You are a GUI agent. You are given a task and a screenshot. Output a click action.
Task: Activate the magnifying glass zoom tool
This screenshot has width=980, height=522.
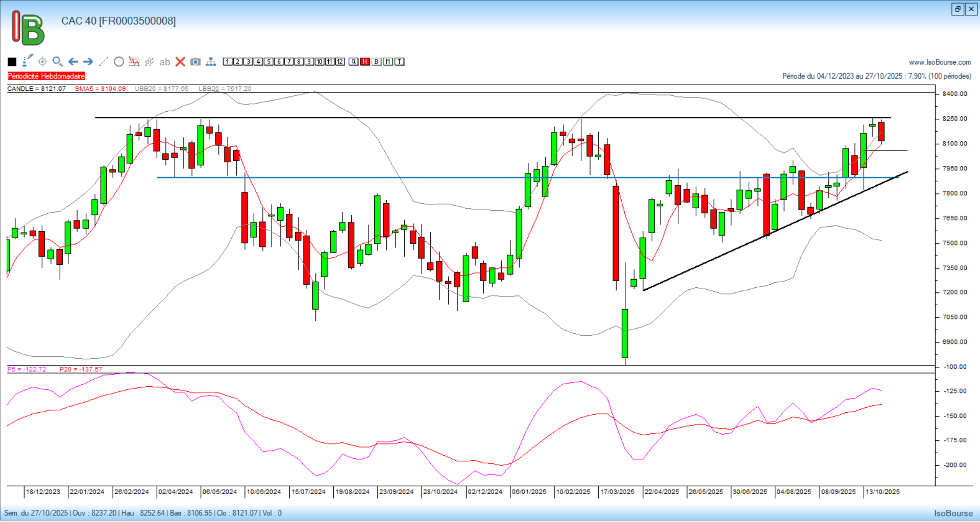coord(58,62)
